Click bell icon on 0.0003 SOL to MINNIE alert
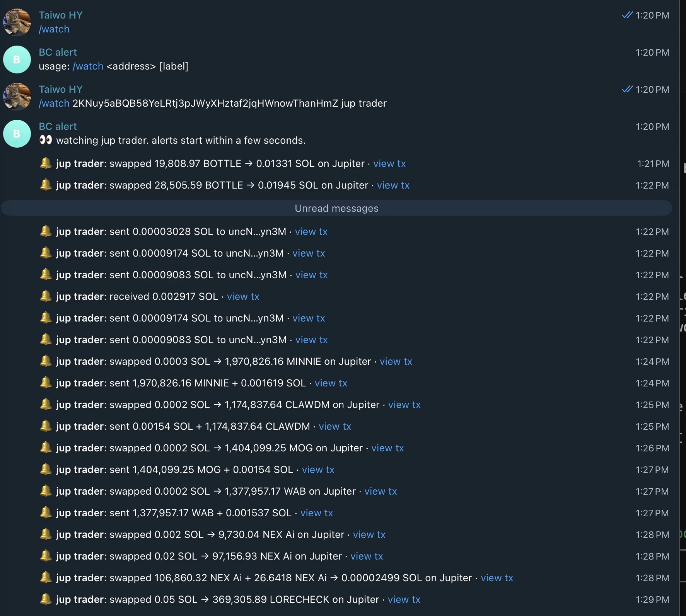 (x=46, y=361)
